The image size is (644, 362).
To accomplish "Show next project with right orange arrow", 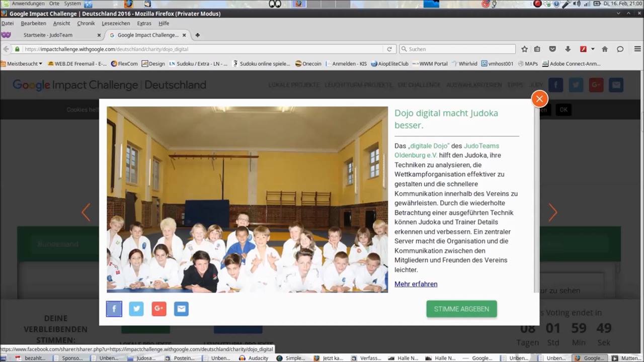I will (x=553, y=213).
